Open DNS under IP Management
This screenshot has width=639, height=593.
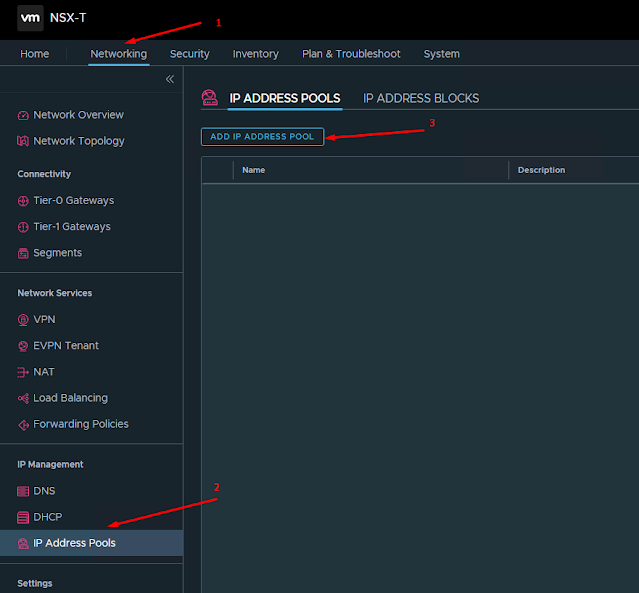pyautogui.click(x=44, y=491)
